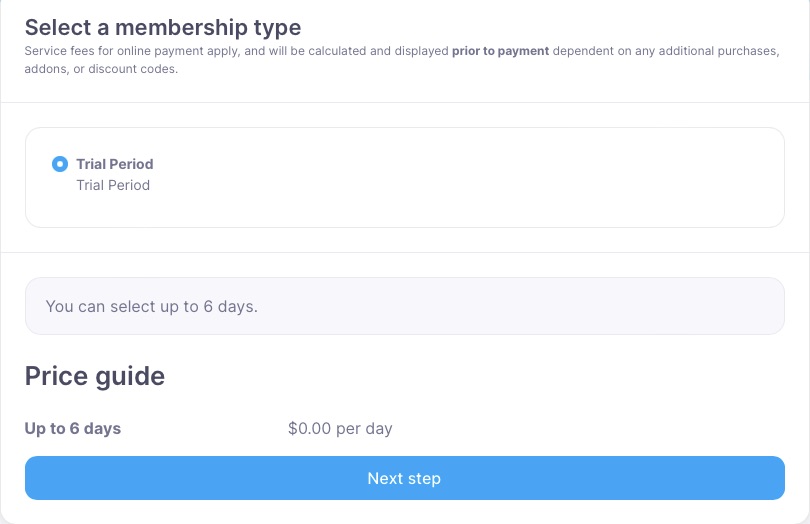Click the 'You can select up to 6 days' notice
The width and height of the screenshot is (810, 524).
[x=152, y=306]
